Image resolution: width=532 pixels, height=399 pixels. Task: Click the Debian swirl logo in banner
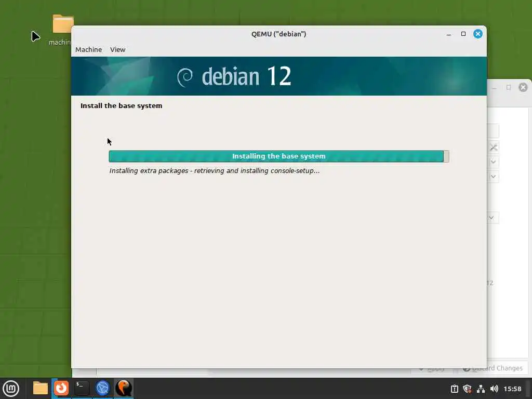point(185,77)
